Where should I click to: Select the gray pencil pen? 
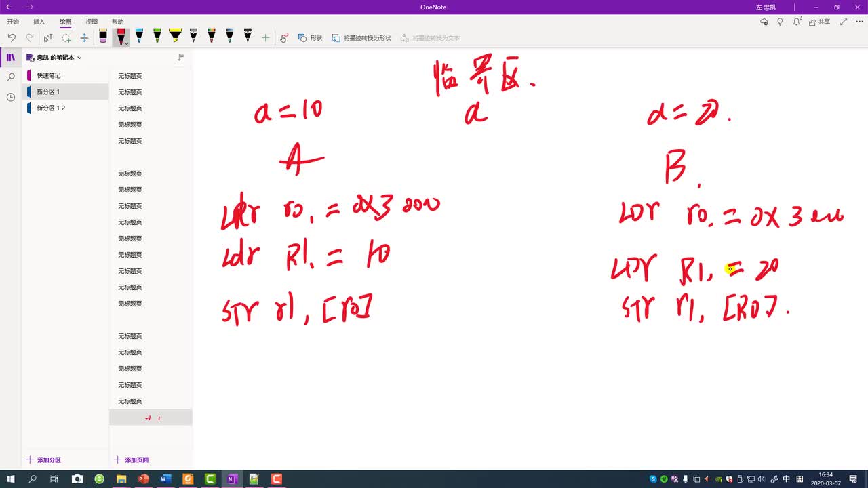point(193,37)
